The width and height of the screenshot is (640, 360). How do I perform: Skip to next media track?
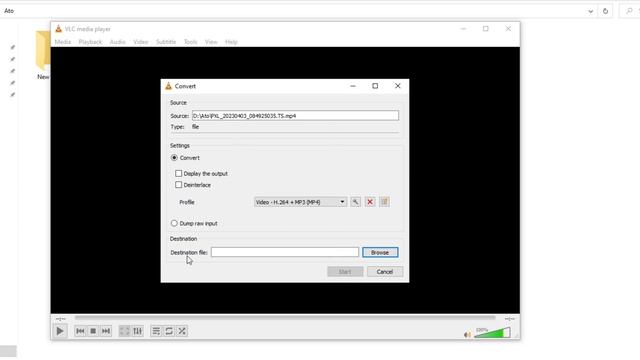(x=106, y=331)
